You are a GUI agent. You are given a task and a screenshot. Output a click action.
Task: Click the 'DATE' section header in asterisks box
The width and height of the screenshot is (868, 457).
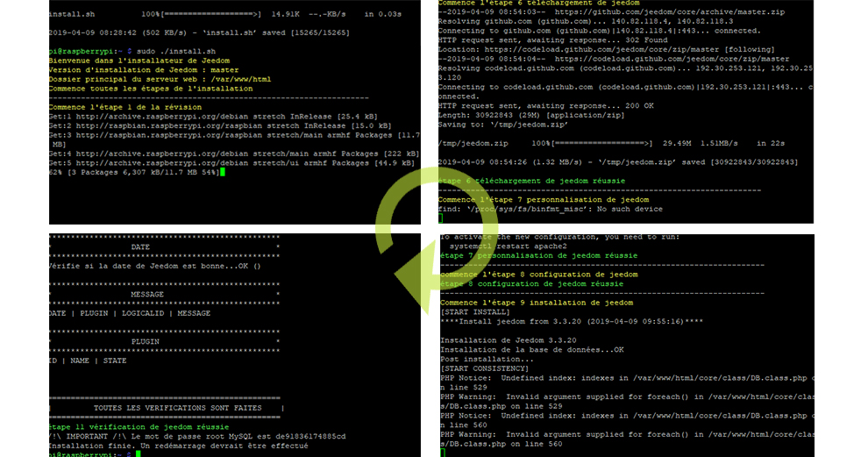[x=140, y=247]
